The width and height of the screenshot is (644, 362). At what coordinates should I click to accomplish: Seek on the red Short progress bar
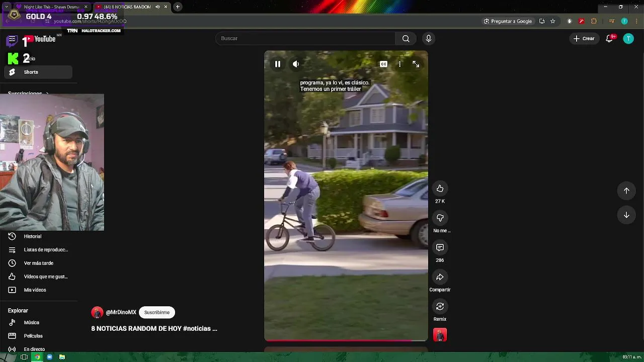click(x=346, y=340)
